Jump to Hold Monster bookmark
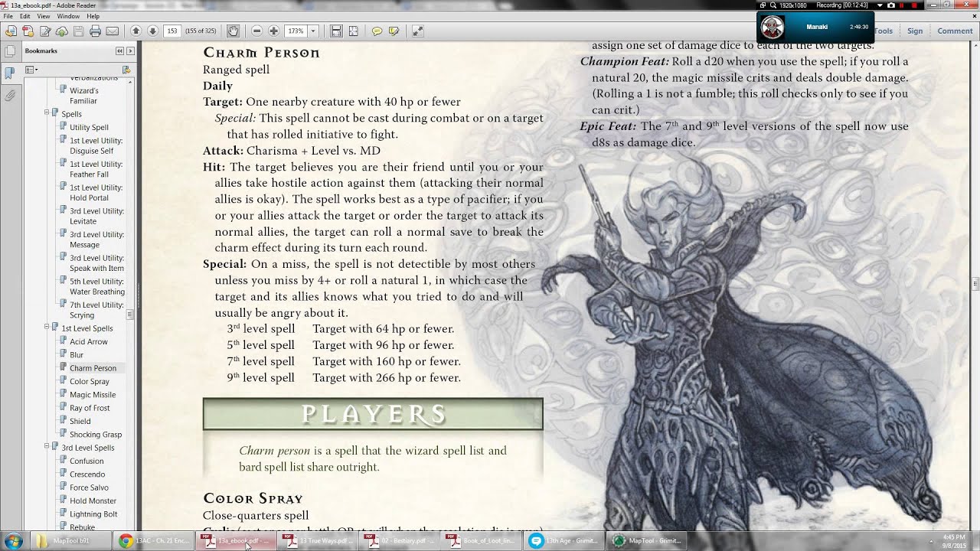The height and width of the screenshot is (551, 980). (93, 500)
